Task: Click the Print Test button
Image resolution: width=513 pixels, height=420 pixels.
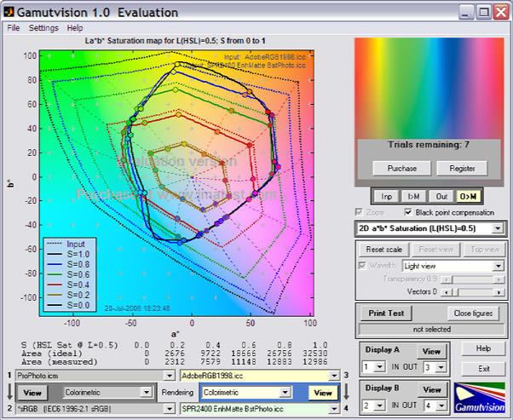Action: tap(386, 313)
